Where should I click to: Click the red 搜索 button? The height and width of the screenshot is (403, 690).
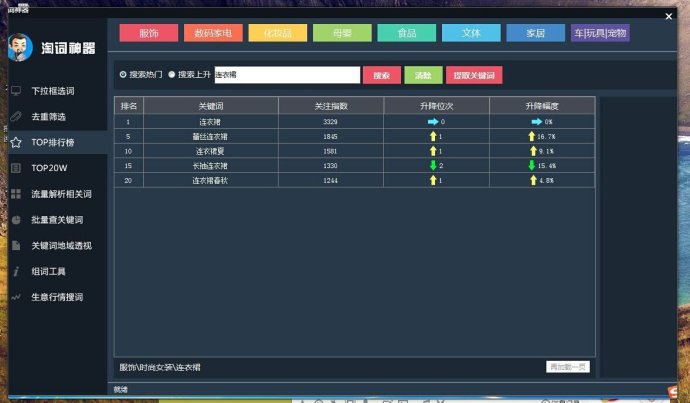click(382, 75)
